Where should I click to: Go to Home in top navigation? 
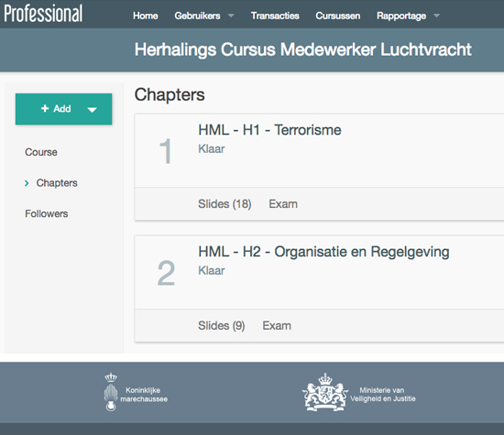[146, 16]
